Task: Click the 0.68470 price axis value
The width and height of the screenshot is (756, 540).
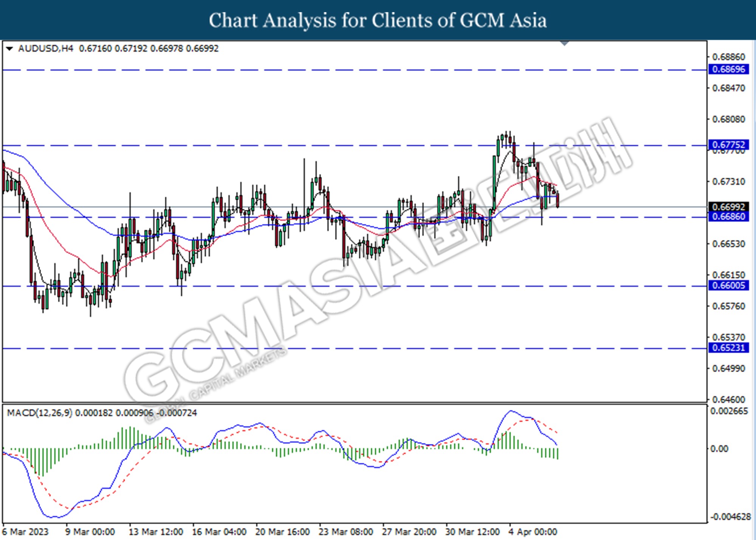Action: (x=728, y=88)
